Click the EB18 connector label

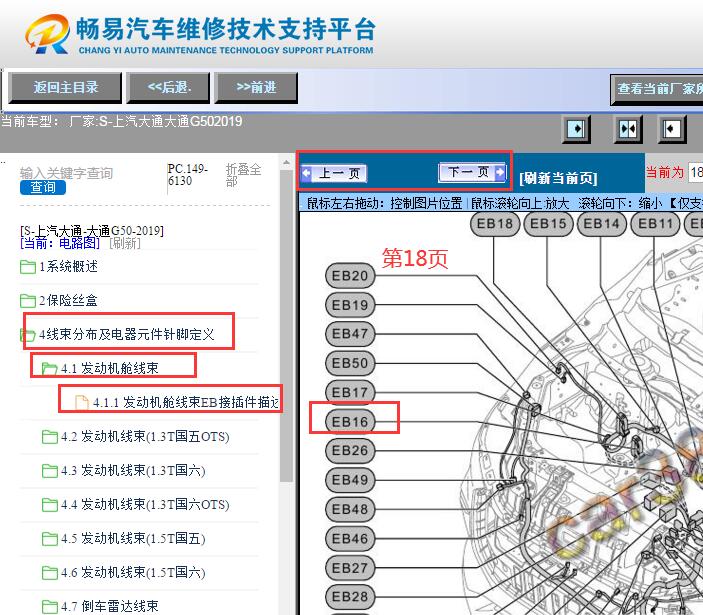click(495, 224)
